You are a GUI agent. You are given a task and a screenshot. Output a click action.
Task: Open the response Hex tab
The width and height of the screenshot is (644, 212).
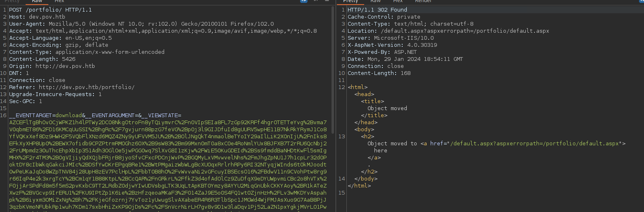398,1
